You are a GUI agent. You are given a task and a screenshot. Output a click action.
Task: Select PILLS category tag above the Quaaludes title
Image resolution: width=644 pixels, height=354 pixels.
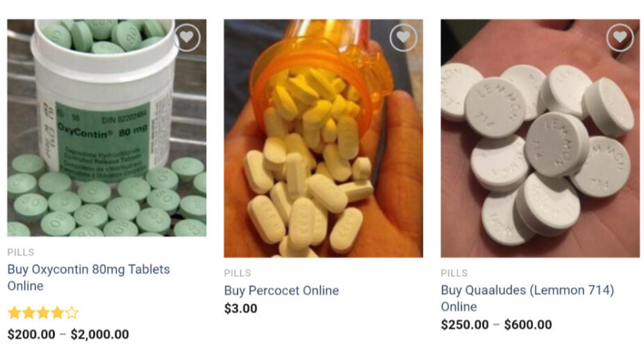[454, 273]
